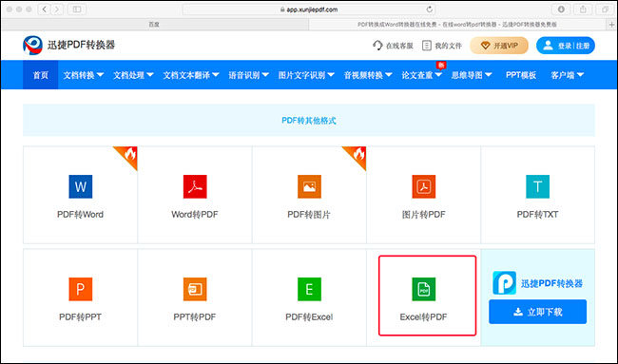
Task: Click the headset icon for 在线客服
Action: click(x=377, y=46)
